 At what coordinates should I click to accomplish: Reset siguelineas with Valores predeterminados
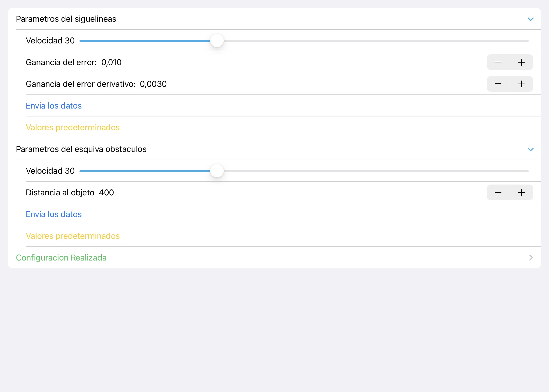pyautogui.click(x=73, y=128)
